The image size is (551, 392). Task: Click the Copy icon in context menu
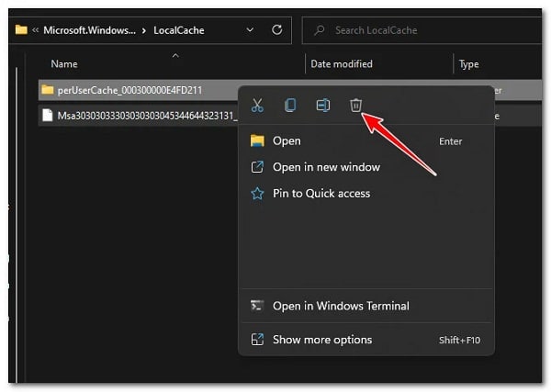(290, 106)
